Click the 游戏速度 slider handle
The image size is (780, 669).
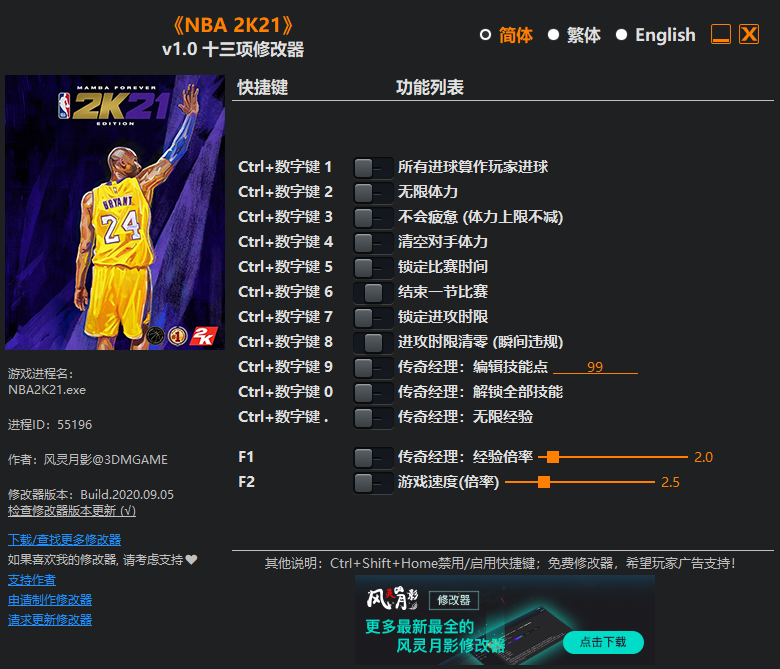(544, 482)
